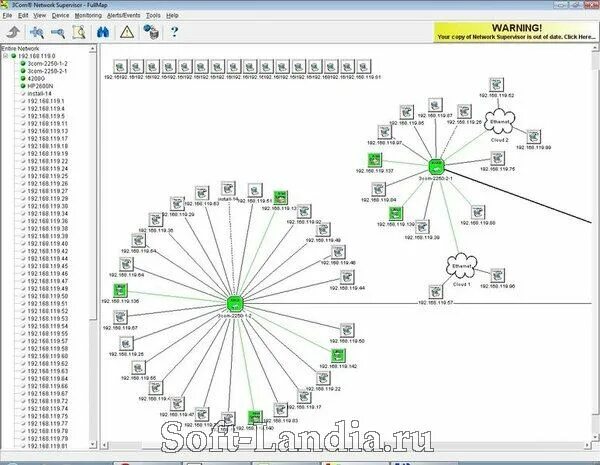Click tree panel scrollbar up arrow
Viewport: 600px width, 465px height.
pyautogui.click(x=93, y=49)
